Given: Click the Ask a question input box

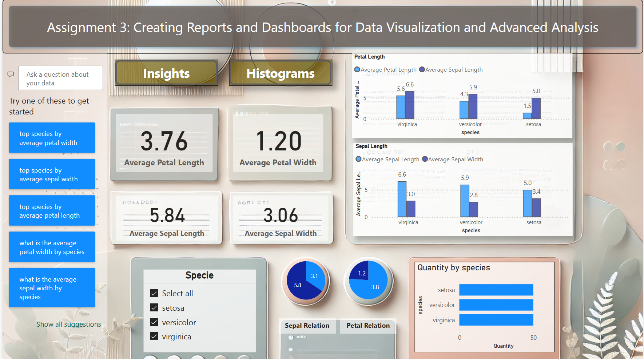Looking at the screenshot, I should click(x=60, y=78).
